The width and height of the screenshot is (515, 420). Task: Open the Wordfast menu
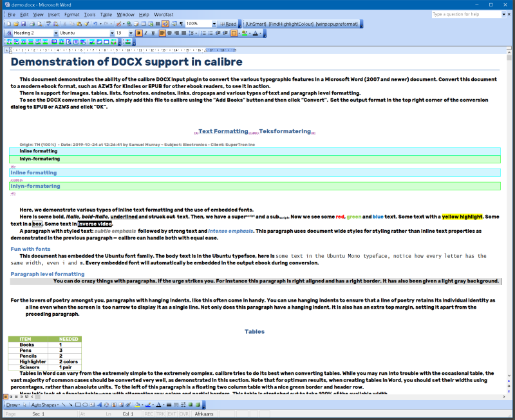point(164,14)
